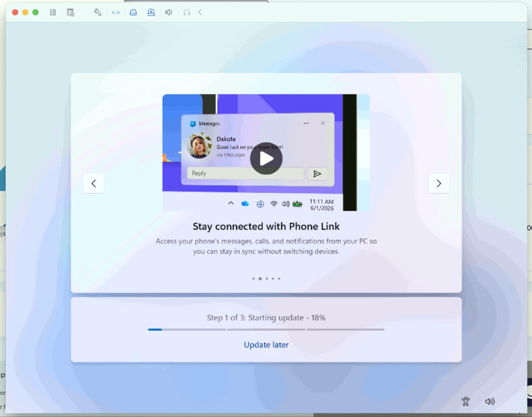
Task: Go to previous slide arrow
Action: (x=94, y=184)
